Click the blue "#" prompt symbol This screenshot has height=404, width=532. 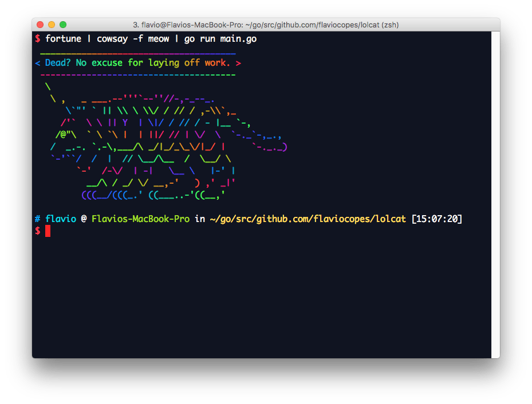tap(37, 219)
